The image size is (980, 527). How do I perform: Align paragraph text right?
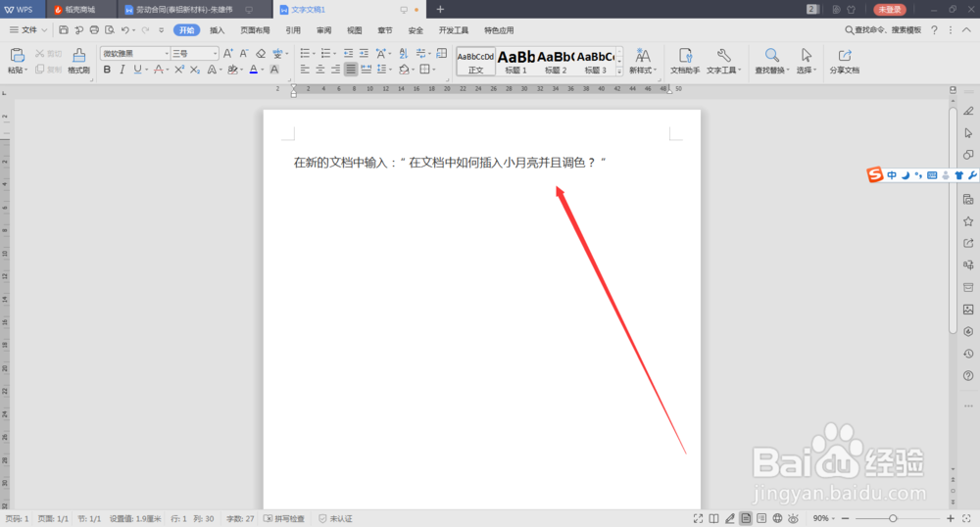pyautogui.click(x=335, y=70)
